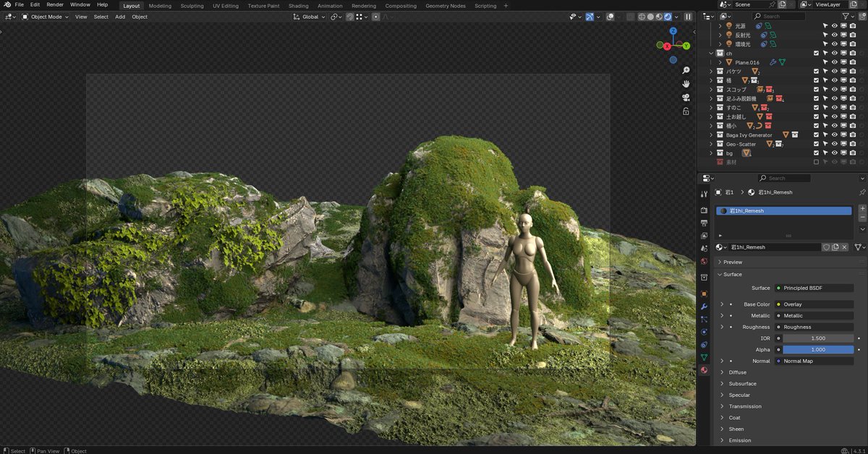Toggle Plane.016 viewport visibility eye
This screenshot has width=868, height=454.
[835, 62]
